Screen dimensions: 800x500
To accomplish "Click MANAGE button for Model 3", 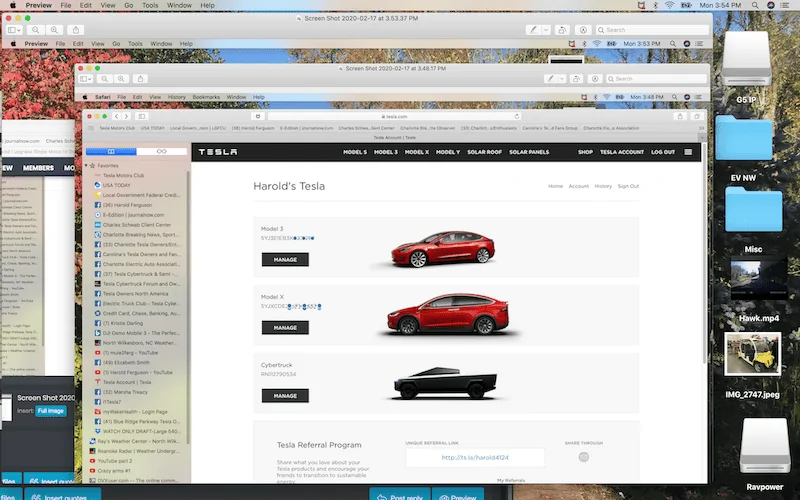I will pyautogui.click(x=285, y=260).
